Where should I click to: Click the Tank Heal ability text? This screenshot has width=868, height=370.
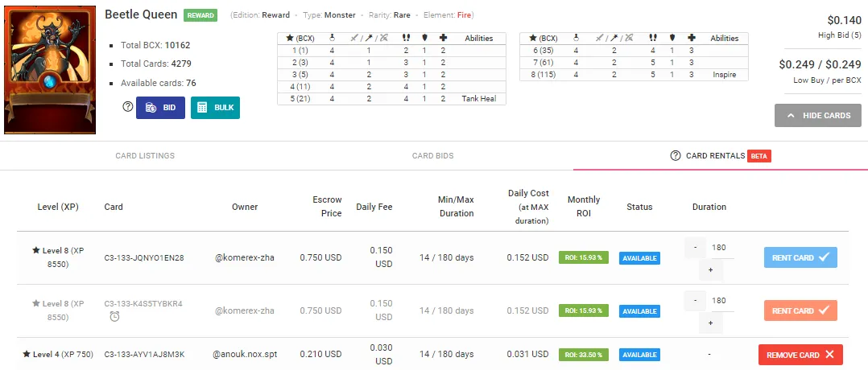click(x=479, y=98)
